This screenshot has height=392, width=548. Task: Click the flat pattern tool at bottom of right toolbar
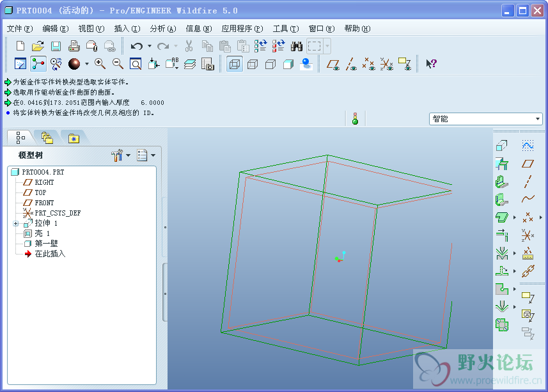point(502,325)
